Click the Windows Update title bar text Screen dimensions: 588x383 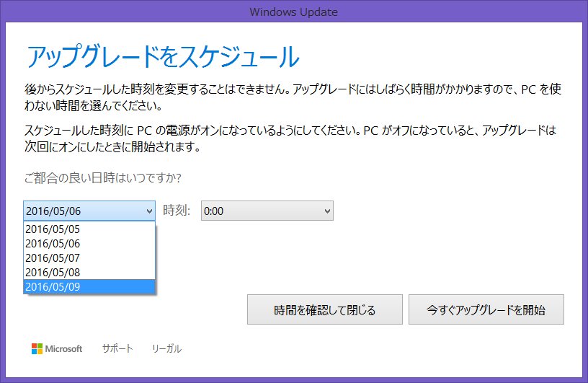click(293, 12)
